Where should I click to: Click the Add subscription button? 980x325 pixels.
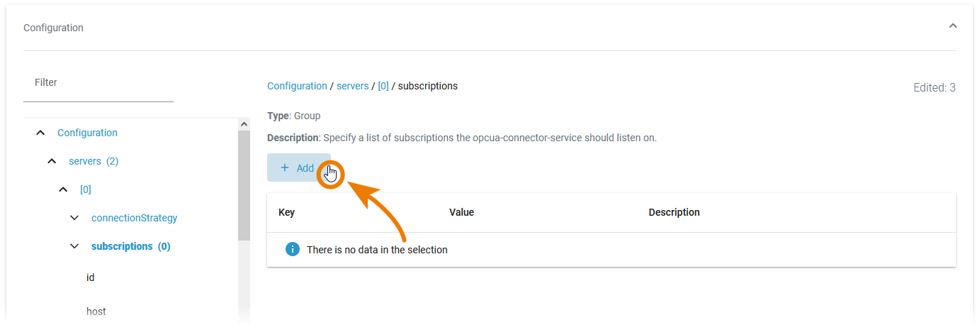pos(298,168)
